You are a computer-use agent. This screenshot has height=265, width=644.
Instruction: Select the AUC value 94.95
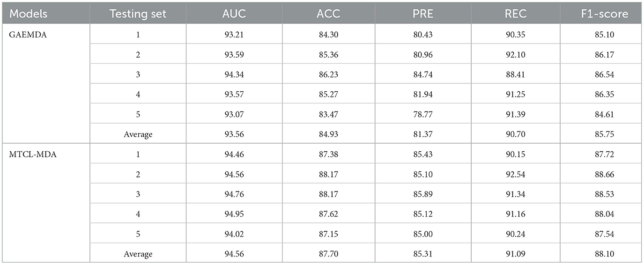coord(234,214)
